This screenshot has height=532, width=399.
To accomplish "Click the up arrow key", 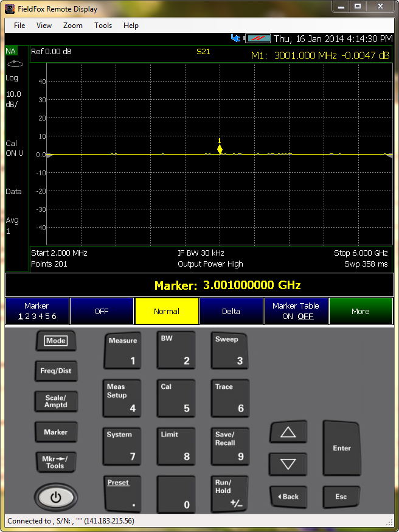I will pos(288,432).
